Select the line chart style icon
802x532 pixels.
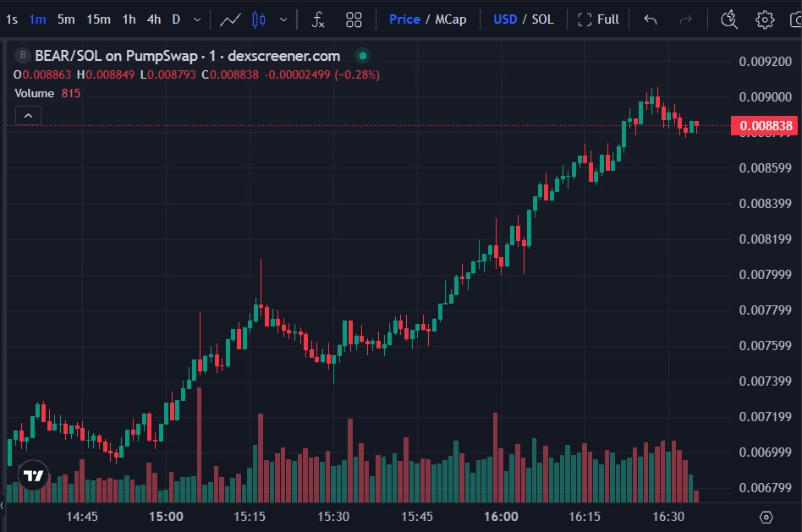click(x=228, y=19)
